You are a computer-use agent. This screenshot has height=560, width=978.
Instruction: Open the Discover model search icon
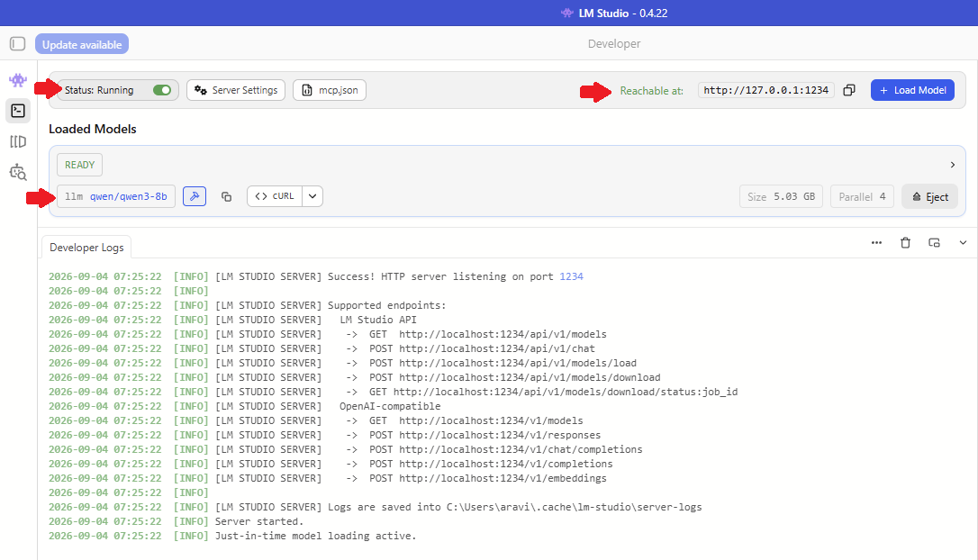[x=18, y=172]
